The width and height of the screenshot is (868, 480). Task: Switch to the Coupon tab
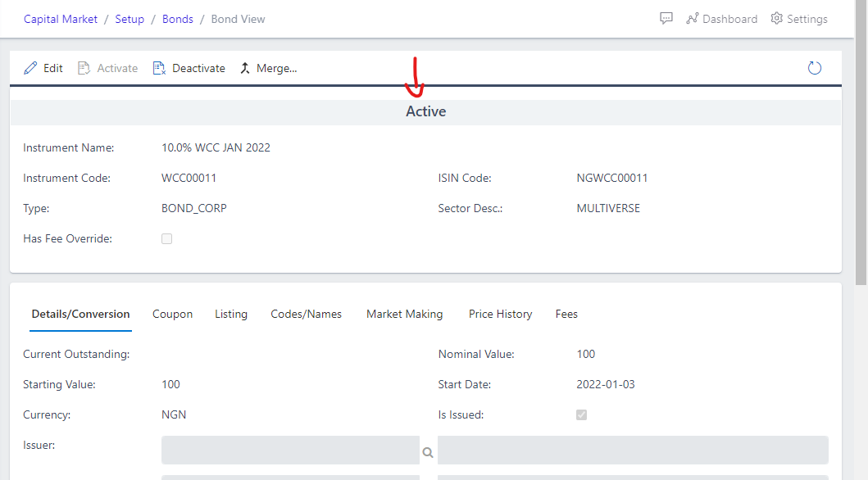172,314
